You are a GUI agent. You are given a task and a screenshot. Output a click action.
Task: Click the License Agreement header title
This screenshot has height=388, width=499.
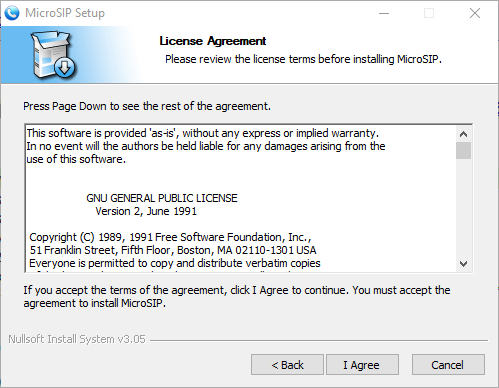[x=213, y=41]
